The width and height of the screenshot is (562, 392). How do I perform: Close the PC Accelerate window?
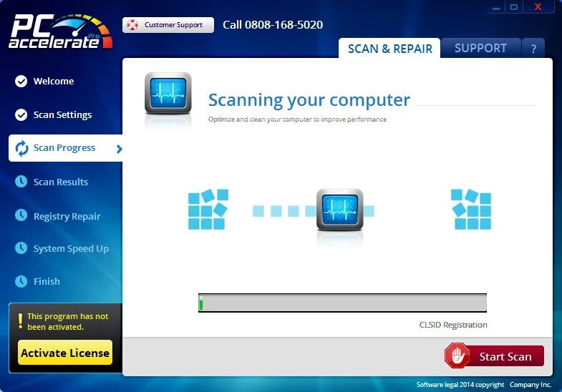coord(538,7)
